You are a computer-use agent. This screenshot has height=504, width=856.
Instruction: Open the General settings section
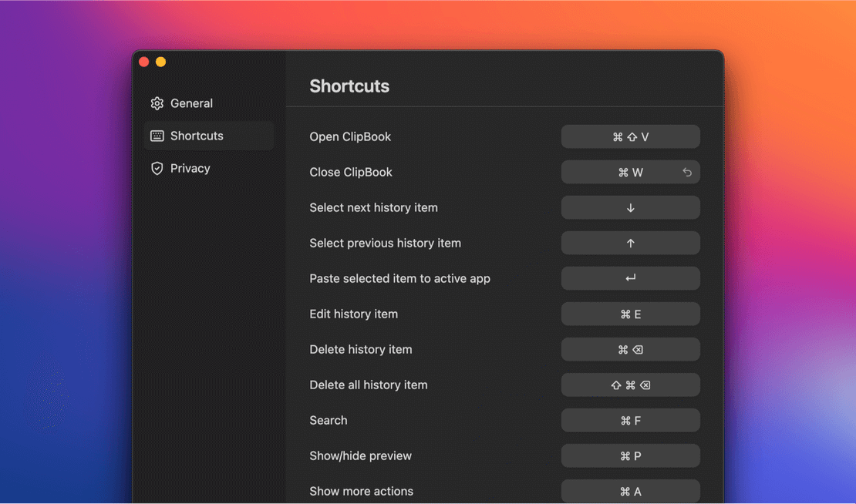209,103
